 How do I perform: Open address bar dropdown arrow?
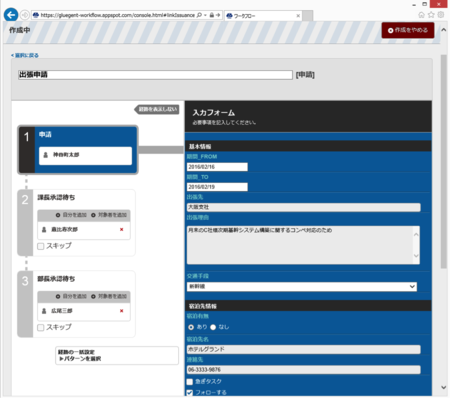pos(205,15)
